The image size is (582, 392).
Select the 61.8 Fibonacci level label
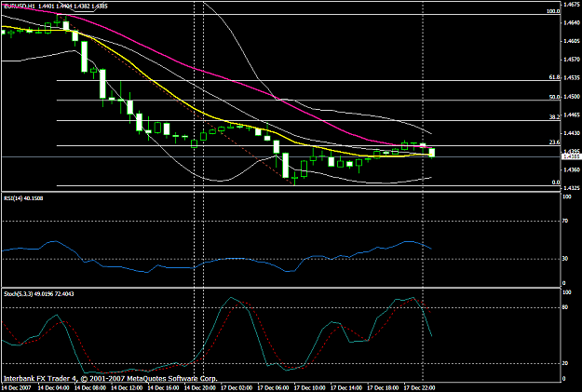click(x=554, y=77)
